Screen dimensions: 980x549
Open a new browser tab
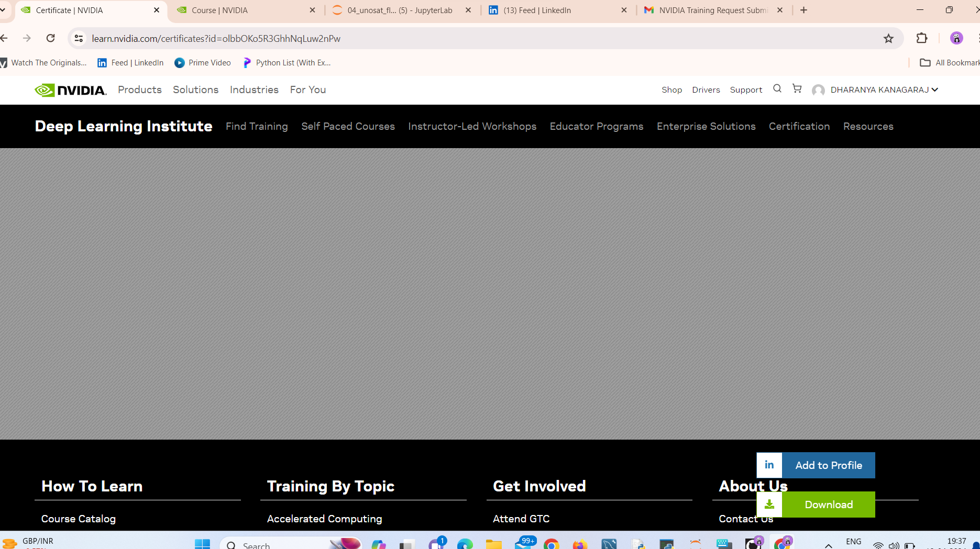[x=803, y=10]
